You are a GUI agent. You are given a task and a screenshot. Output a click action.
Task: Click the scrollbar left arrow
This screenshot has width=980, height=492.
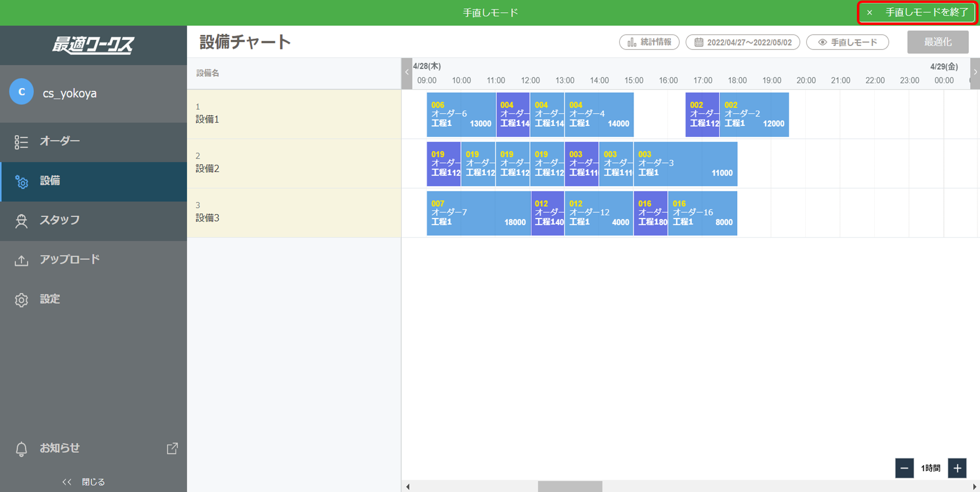click(408, 487)
